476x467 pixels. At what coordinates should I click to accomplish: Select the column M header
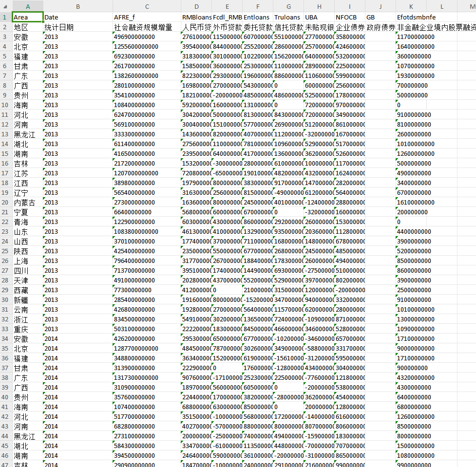coord(466,6)
